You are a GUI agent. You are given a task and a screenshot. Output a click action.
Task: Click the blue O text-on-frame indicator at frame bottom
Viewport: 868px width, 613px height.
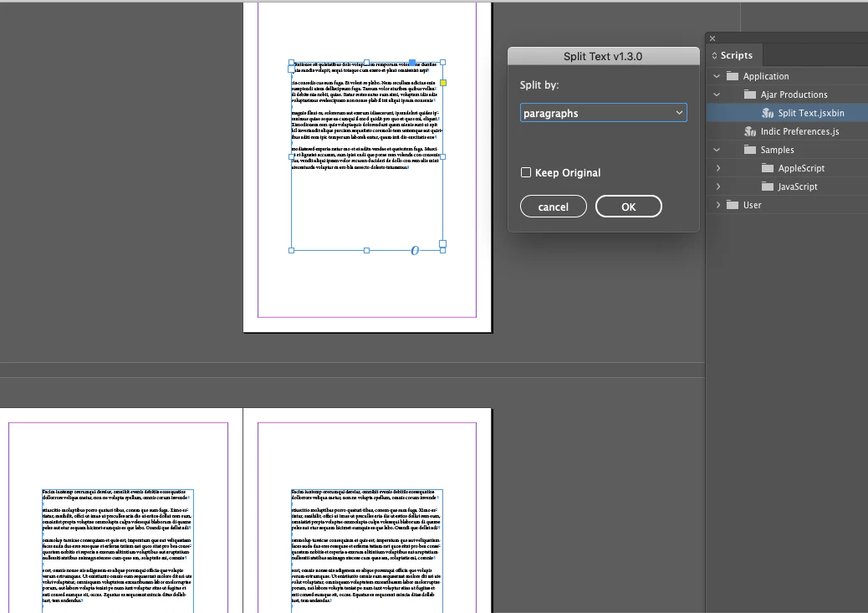pyautogui.click(x=415, y=250)
